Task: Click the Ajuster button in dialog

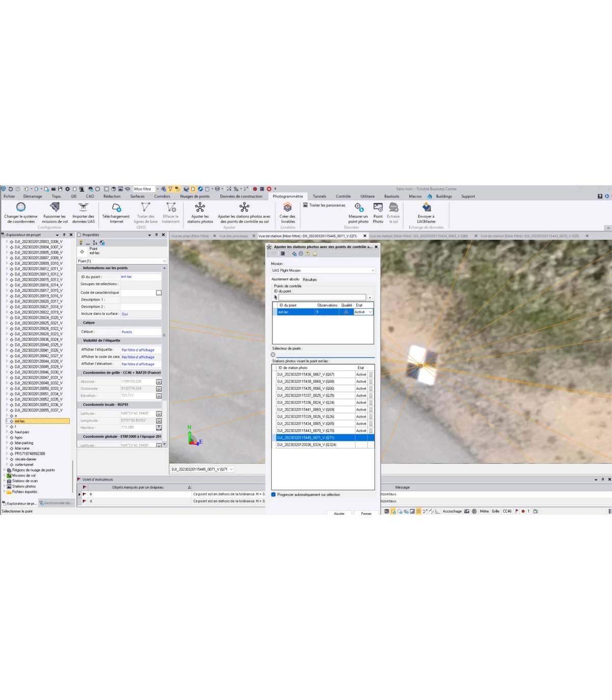Action: (339, 513)
